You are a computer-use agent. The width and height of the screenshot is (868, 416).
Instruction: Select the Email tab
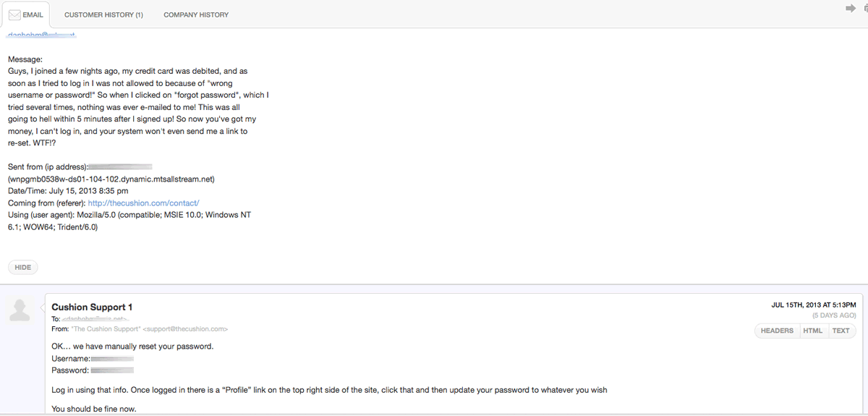[25, 14]
